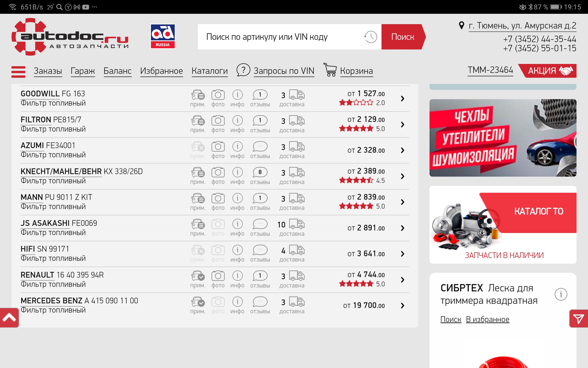Click the VIN requests question bubble icon
The width and height of the screenshot is (588, 368).
point(243,70)
